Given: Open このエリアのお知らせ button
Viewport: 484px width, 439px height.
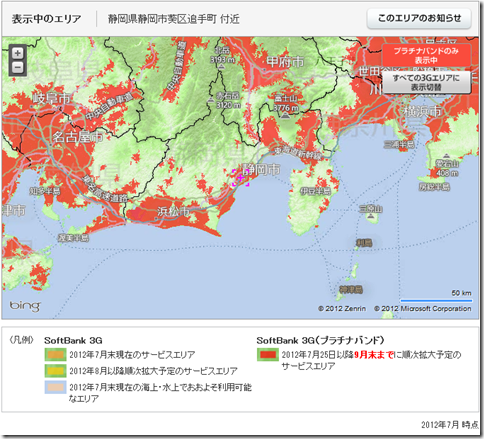Looking at the screenshot, I should pyautogui.click(x=419, y=18).
